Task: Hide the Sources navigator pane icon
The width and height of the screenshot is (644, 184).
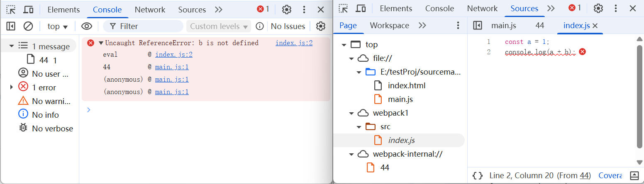Action: 477,25
